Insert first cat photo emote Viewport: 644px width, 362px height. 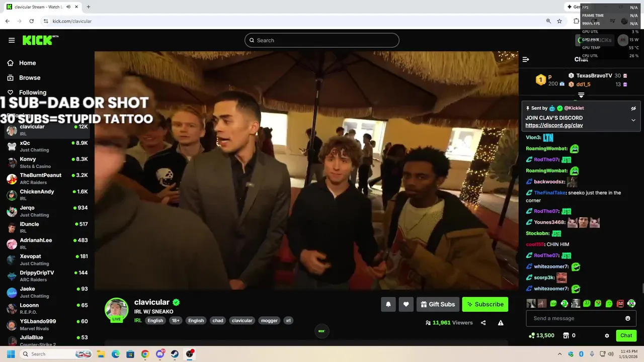pos(531,304)
